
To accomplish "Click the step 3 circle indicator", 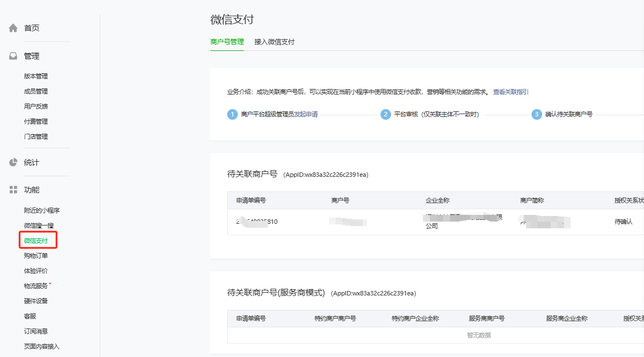I will (x=537, y=114).
